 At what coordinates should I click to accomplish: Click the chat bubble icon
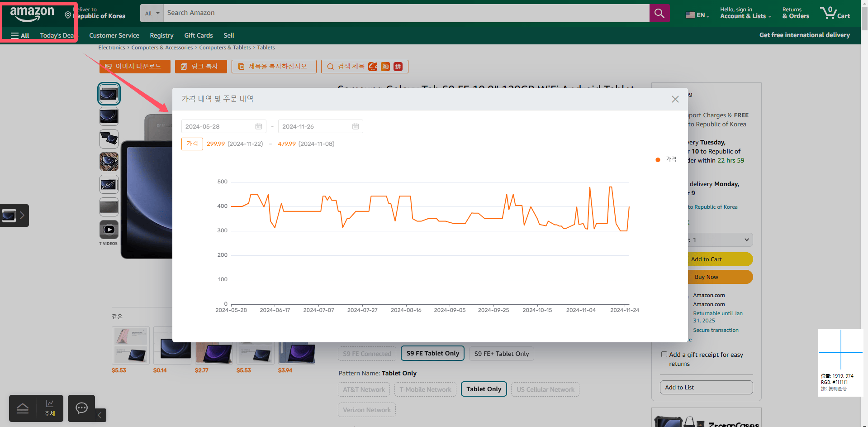coord(81,408)
